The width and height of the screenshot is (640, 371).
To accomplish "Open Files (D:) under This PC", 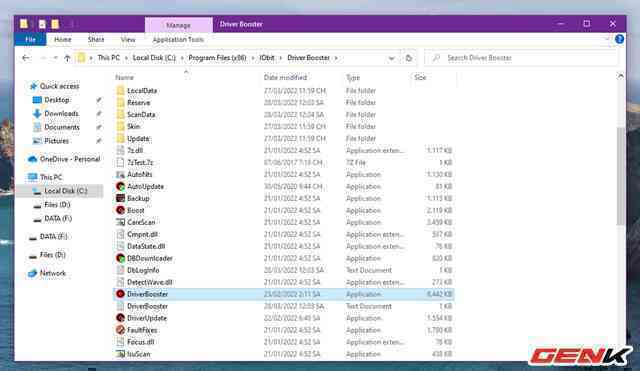I will [x=52, y=204].
